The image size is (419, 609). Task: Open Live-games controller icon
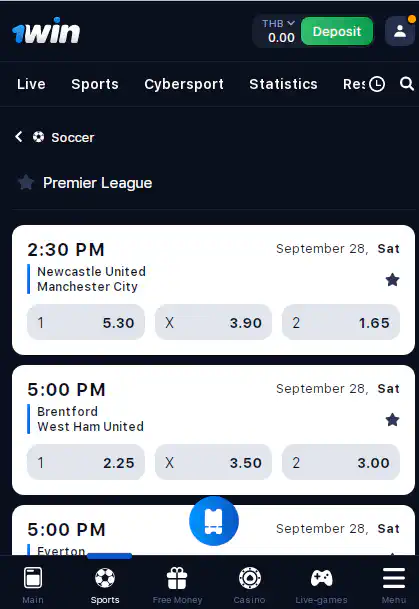coord(322,578)
